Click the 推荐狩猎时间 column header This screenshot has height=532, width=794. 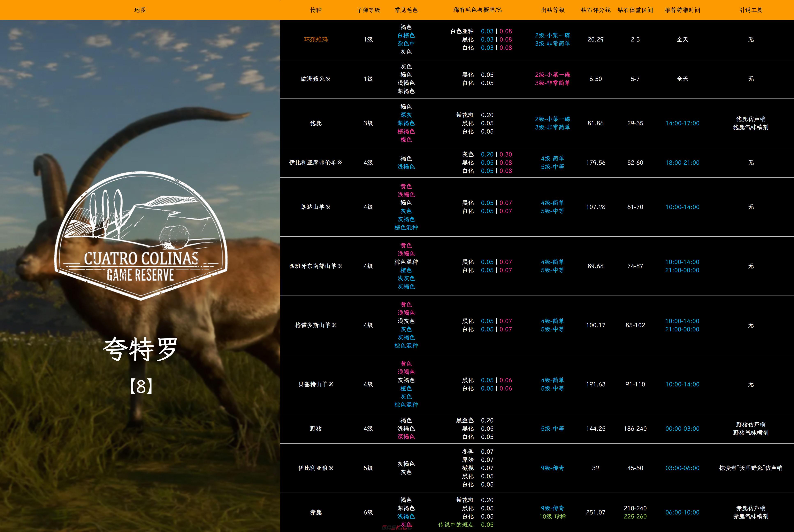pos(682,10)
